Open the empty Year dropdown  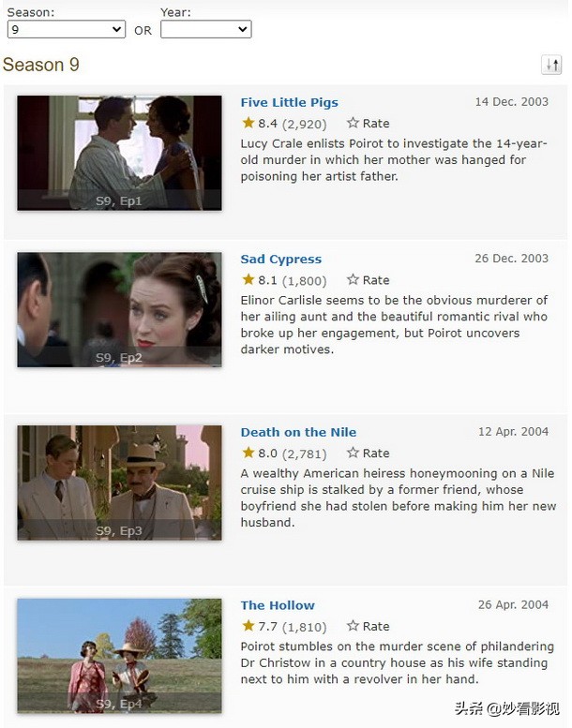pos(206,29)
